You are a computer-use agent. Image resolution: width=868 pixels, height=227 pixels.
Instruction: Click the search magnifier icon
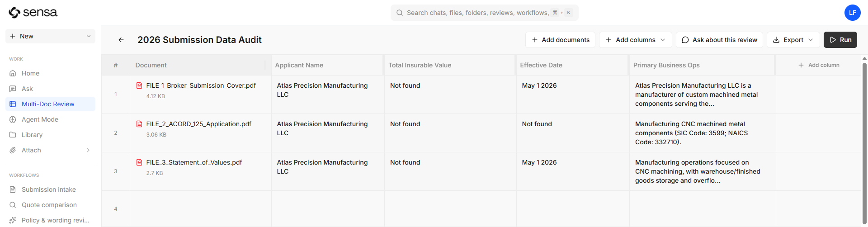pos(400,13)
